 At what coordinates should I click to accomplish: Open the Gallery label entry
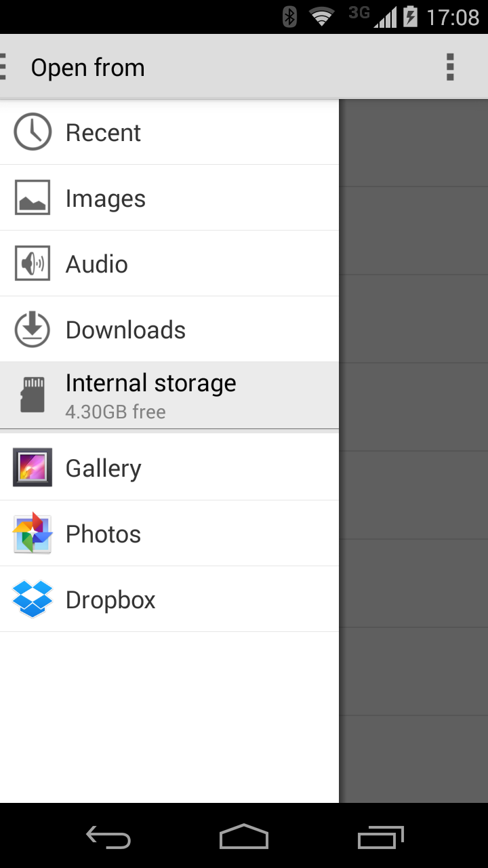(x=103, y=469)
